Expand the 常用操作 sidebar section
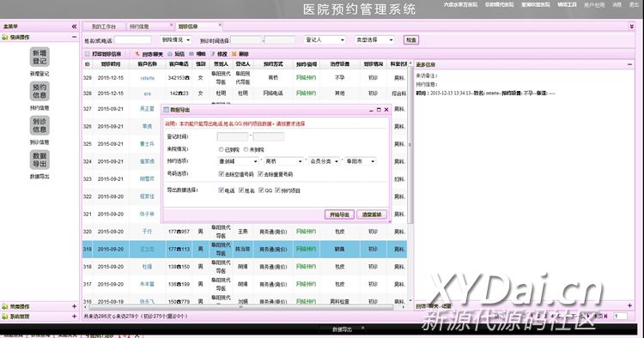This screenshot has width=644, height=338. point(75,306)
